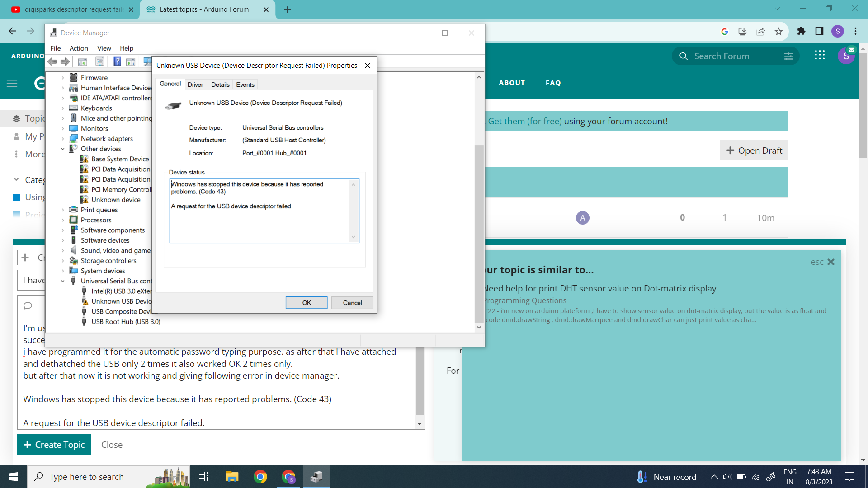This screenshot has width=868, height=488.
Task: Expand the Processors tree node
Action: [x=63, y=220]
